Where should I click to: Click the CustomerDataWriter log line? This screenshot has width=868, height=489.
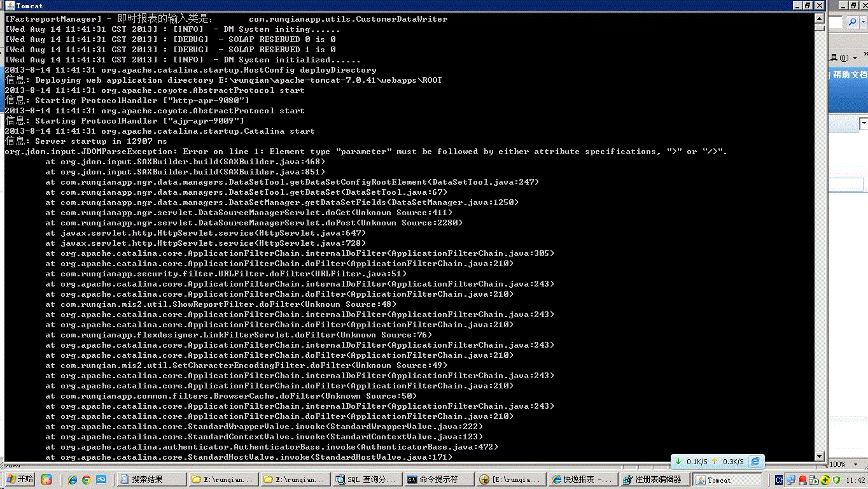[x=226, y=19]
